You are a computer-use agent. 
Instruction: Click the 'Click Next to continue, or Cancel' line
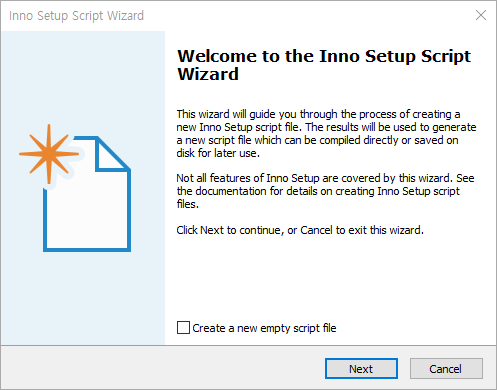click(300, 230)
